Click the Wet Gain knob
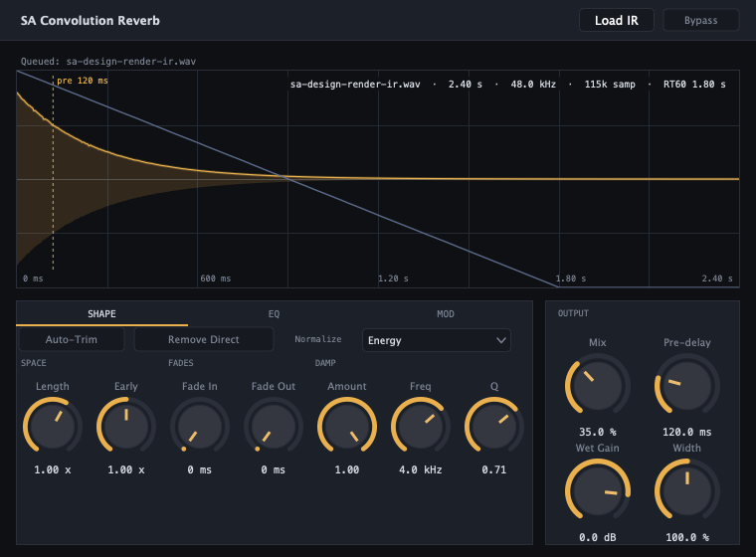The width and height of the screenshot is (756, 557). [x=598, y=492]
